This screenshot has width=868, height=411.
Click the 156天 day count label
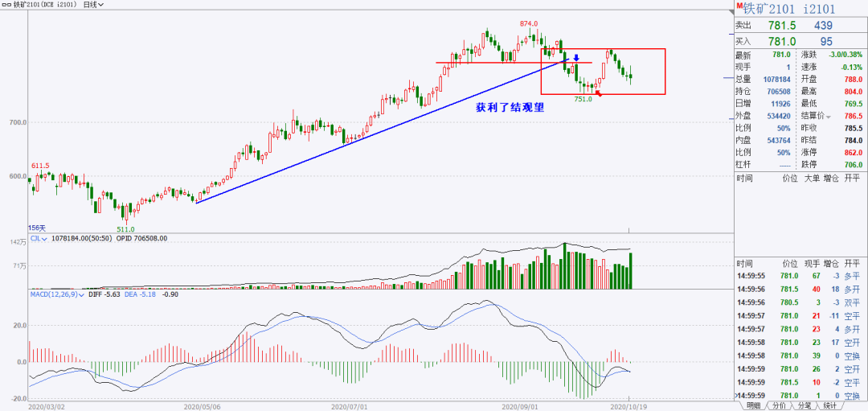pyautogui.click(x=37, y=228)
